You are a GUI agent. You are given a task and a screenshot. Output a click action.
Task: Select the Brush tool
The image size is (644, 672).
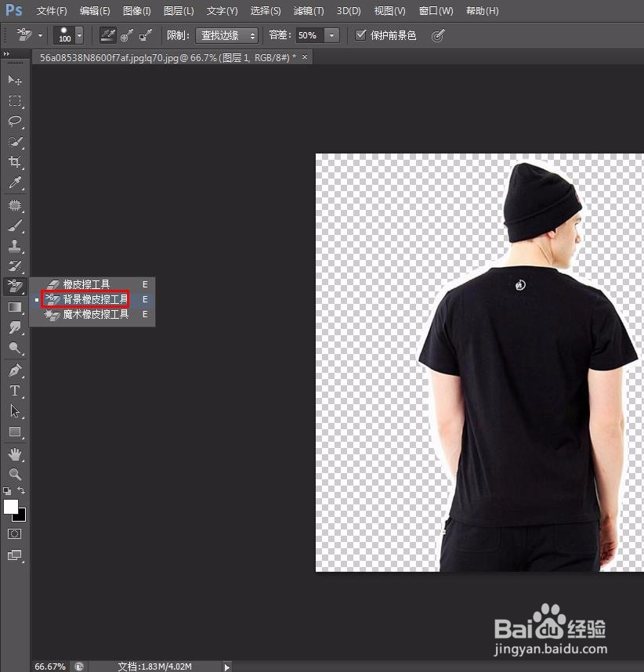(x=15, y=226)
